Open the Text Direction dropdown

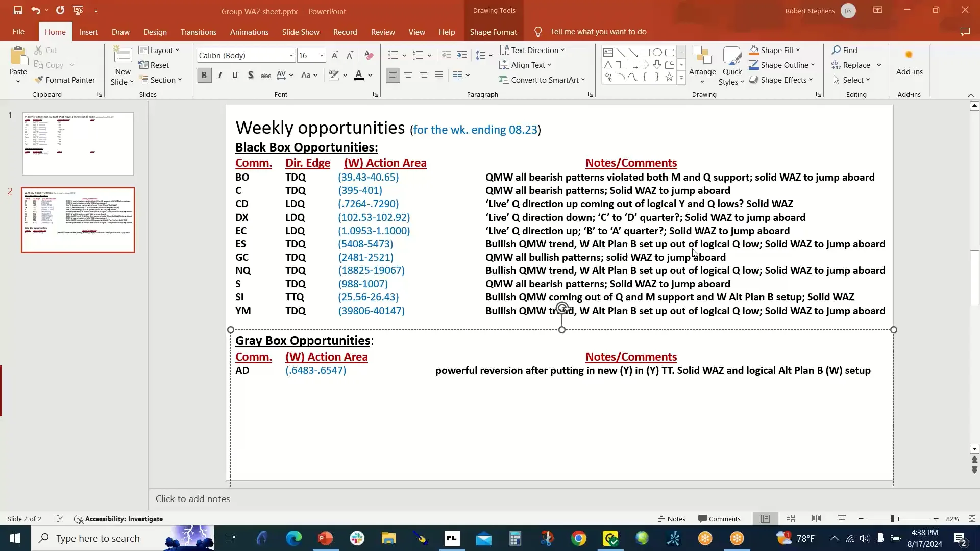tap(532, 50)
